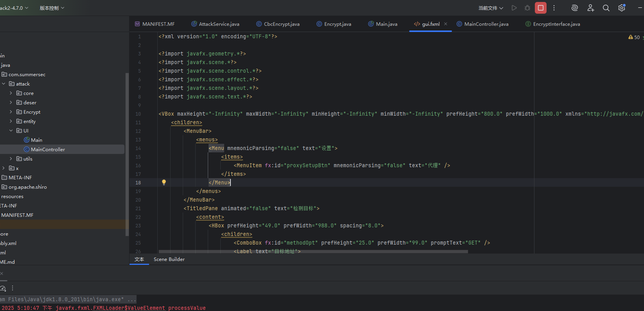Open the AI assistant swirl icon
Image resolution: width=644 pixels, height=311 pixels.
coord(574,8)
